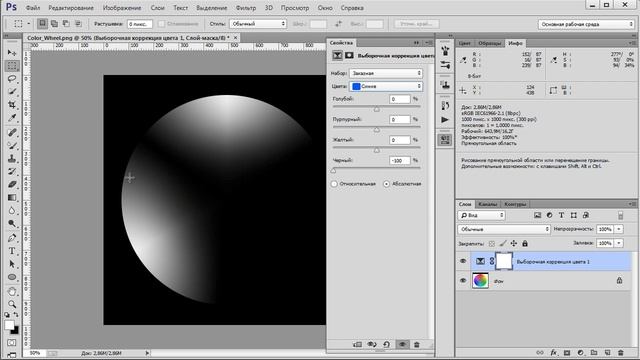The image size is (640, 360).
Task: Open the Фильтр menu
Action: (x=246, y=8)
